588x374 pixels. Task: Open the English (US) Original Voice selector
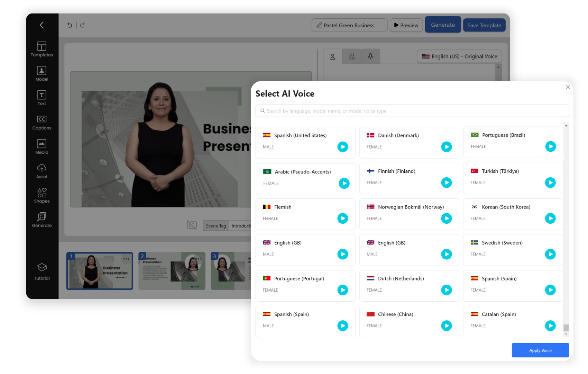[x=459, y=56]
